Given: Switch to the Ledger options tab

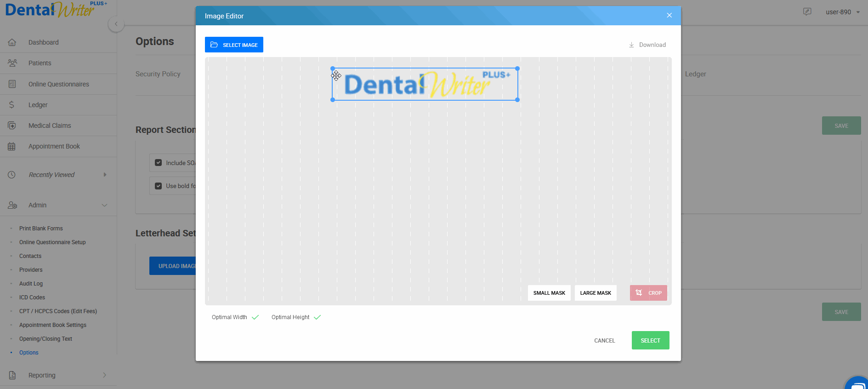Looking at the screenshot, I should tap(695, 74).
